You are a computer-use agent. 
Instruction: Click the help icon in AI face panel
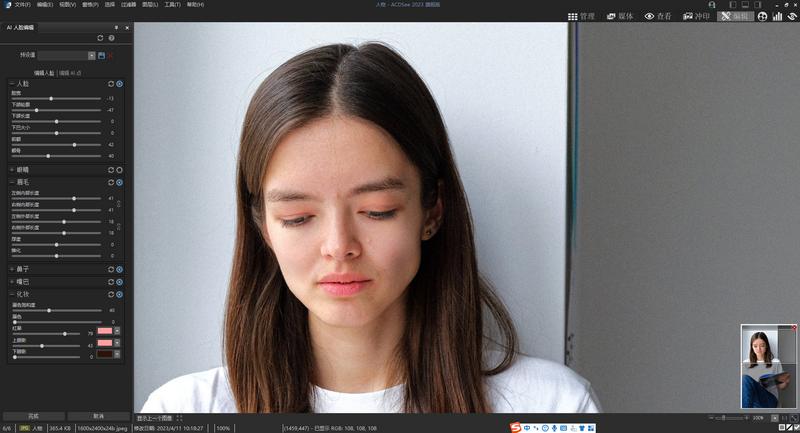point(111,38)
